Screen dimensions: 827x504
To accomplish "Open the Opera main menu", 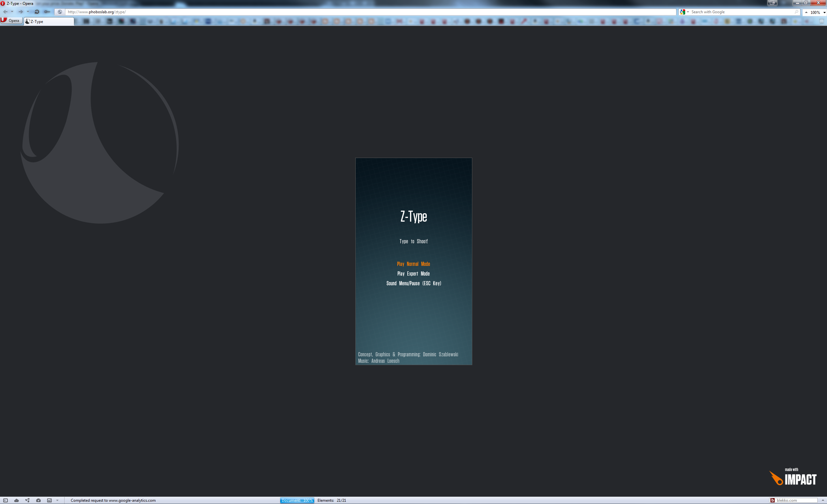I will pyautogui.click(x=11, y=21).
